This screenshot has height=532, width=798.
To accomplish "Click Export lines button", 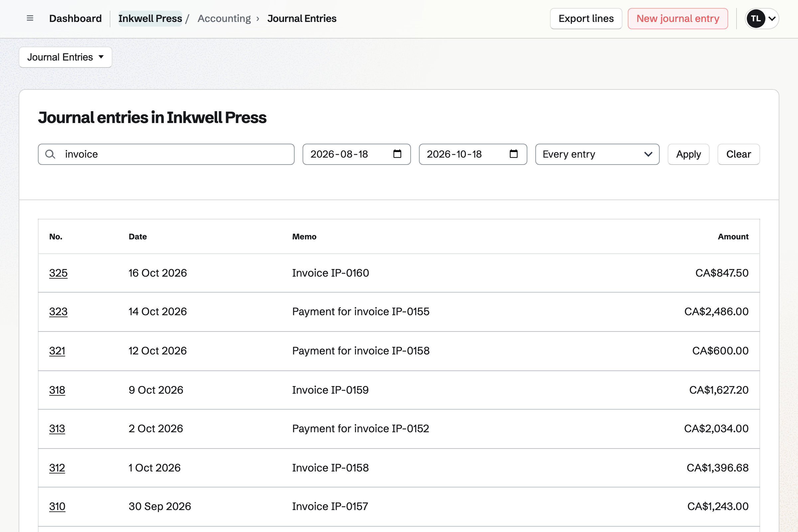I will [x=586, y=19].
